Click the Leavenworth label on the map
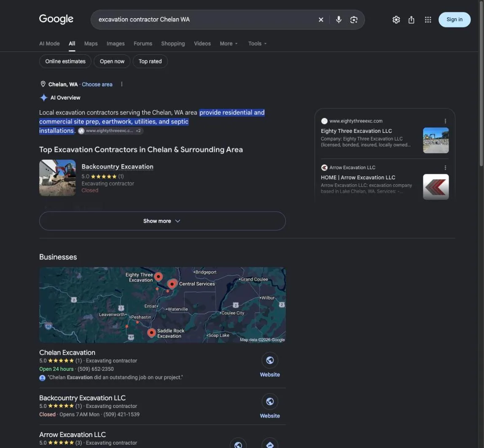This screenshot has width=484, height=448. pyautogui.click(x=112, y=314)
